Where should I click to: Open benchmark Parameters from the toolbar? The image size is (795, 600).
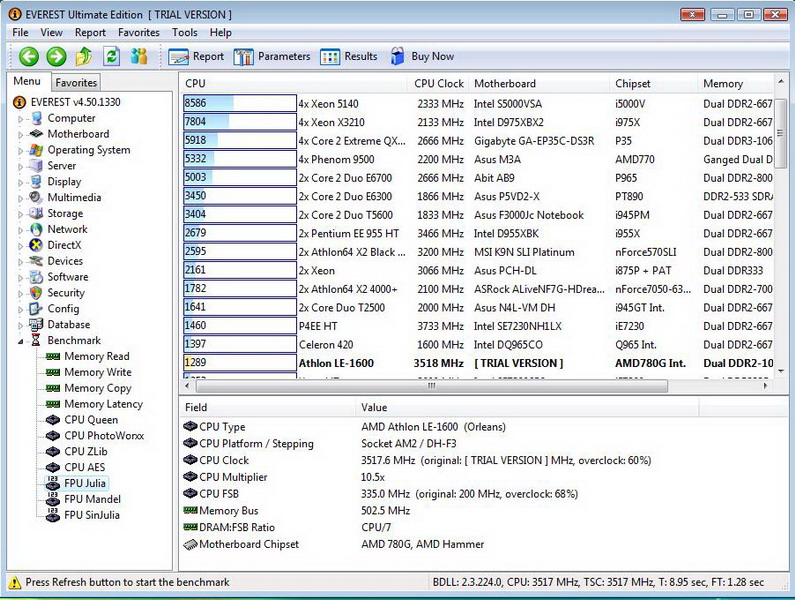[x=272, y=57]
